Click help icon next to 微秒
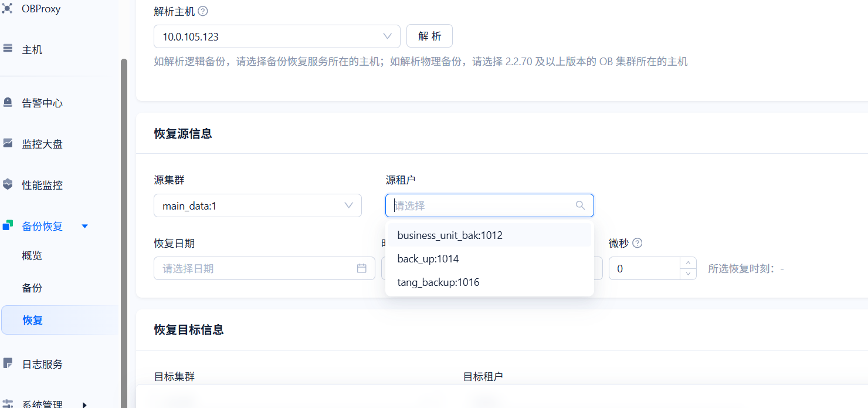The image size is (868, 408). 638,243
